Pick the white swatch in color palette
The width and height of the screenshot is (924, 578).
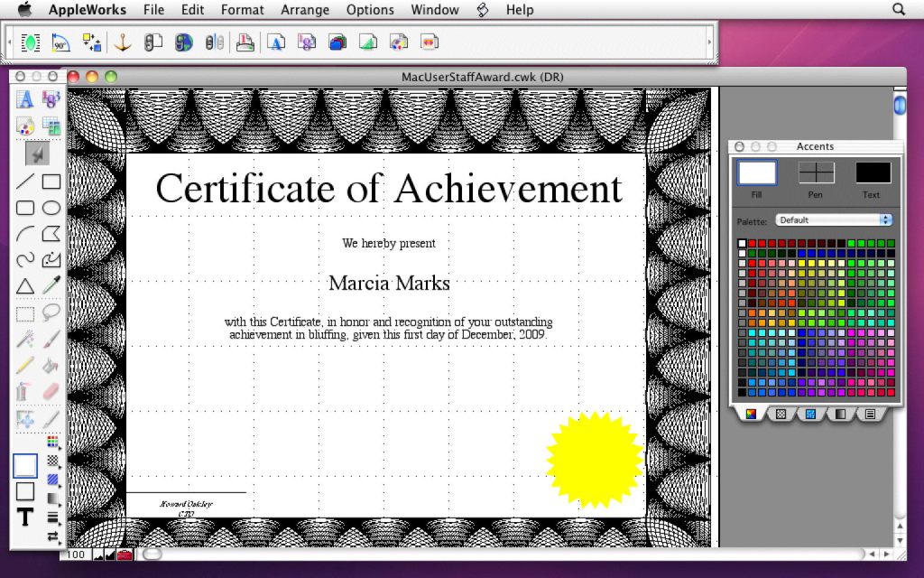[x=743, y=244]
